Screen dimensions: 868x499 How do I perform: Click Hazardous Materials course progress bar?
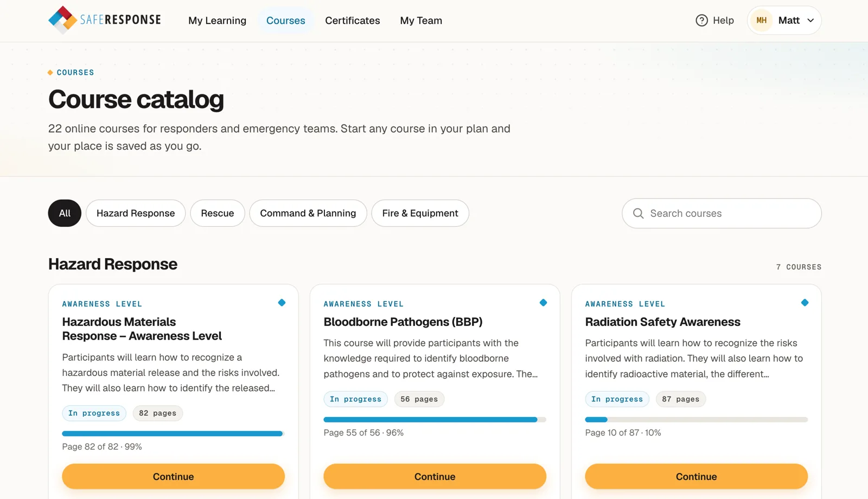[173, 433]
